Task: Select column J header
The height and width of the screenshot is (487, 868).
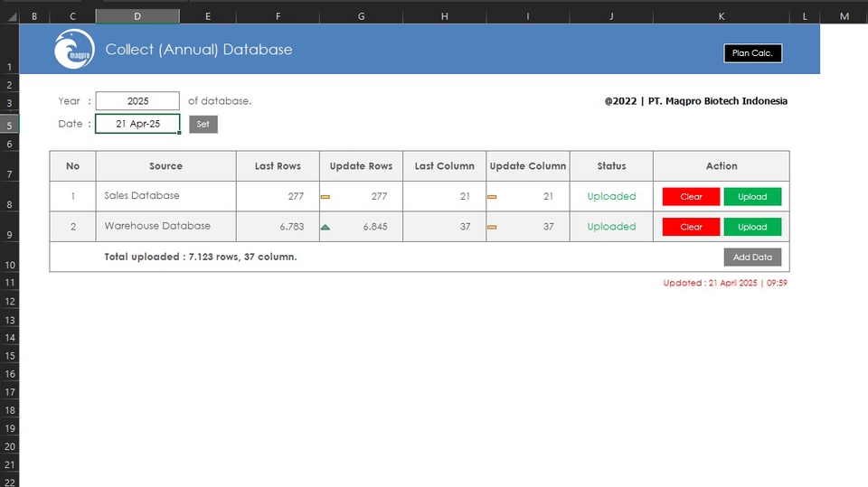Action: tap(611, 16)
